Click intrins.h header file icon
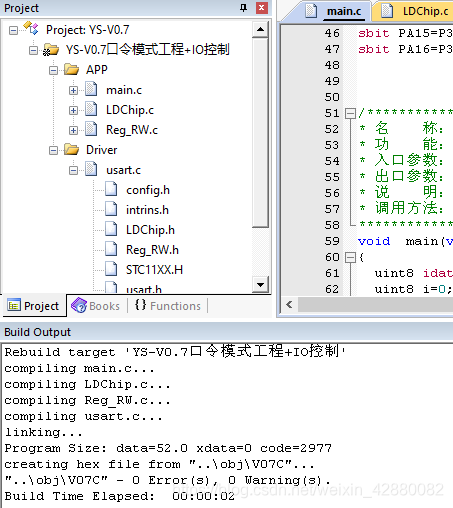This screenshot has width=453, height=508. point(111,209)
